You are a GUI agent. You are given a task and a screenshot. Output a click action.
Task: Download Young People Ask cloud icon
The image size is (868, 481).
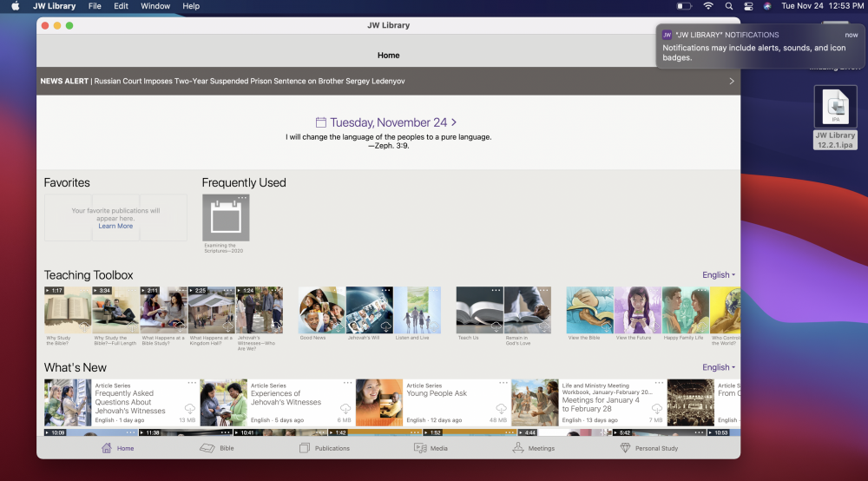501,408
